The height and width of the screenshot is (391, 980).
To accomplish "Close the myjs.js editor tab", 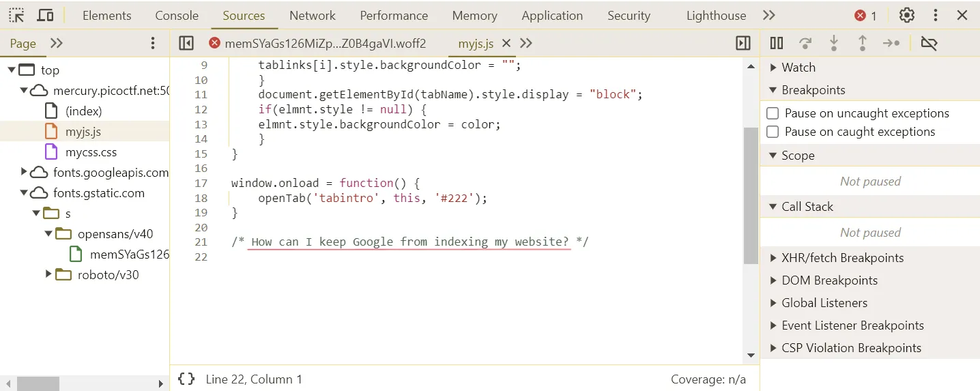I will pyautogui.click(x=506, y=43).
